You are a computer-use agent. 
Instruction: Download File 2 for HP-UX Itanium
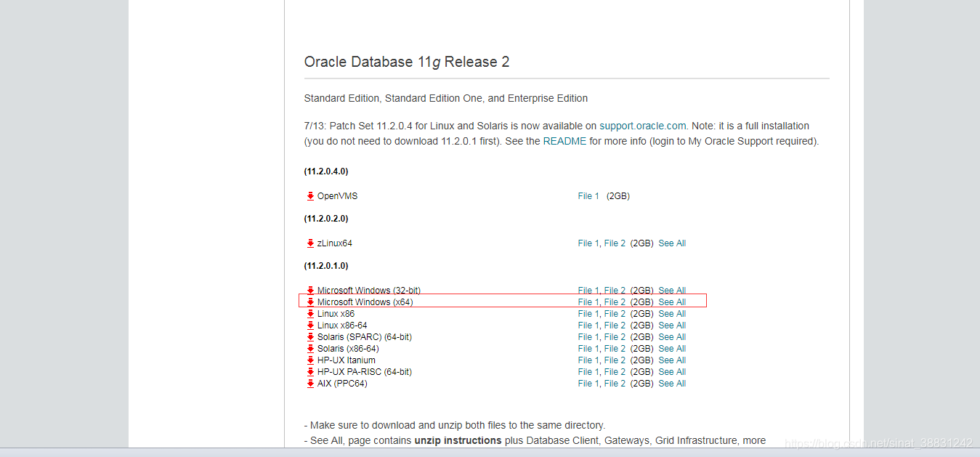[x=615, y=360]
